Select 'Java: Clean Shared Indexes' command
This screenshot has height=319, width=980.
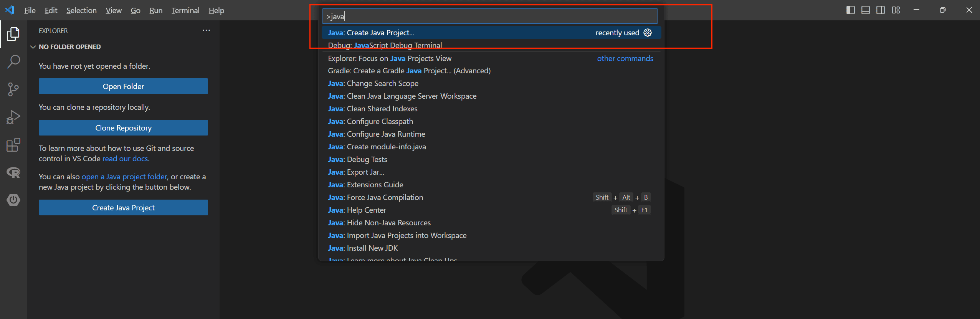[491, 109]
